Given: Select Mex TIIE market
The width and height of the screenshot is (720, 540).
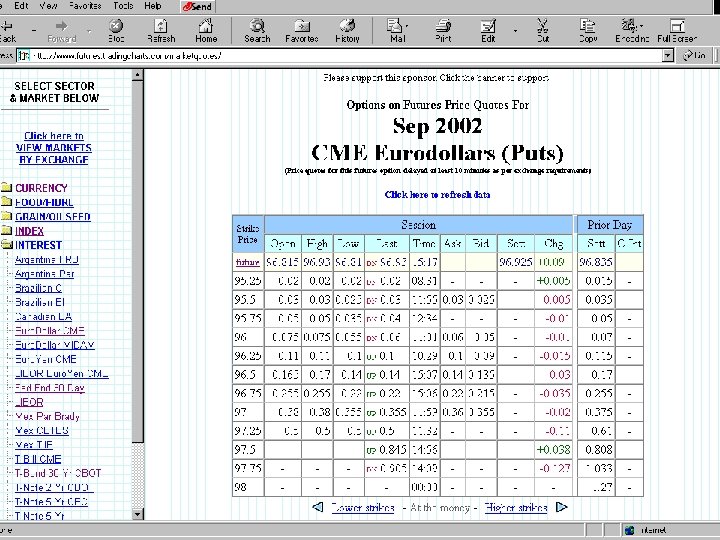Looking at the screenshot, I should pos(34,444).
